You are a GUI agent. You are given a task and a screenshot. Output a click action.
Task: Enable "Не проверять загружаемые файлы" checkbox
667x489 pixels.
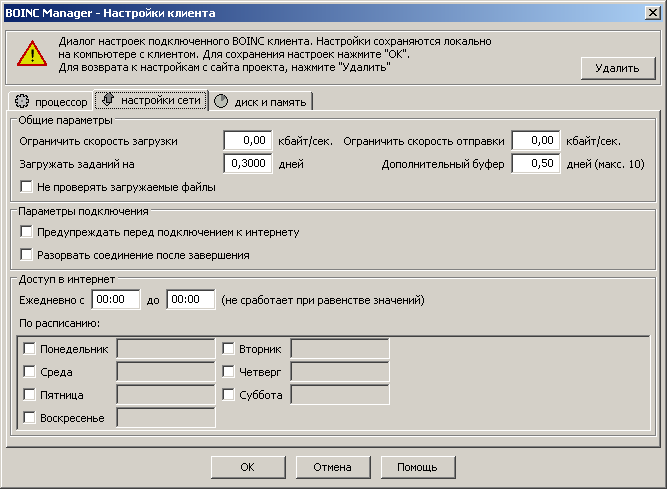(27, 186)
